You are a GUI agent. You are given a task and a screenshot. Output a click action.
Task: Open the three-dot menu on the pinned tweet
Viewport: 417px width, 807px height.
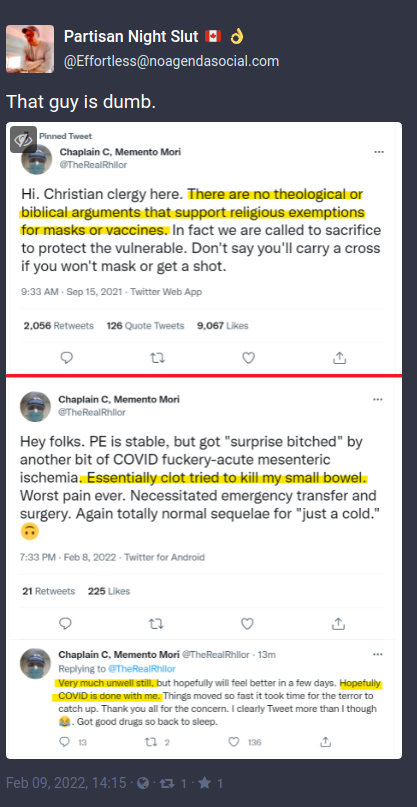[378, 152]
